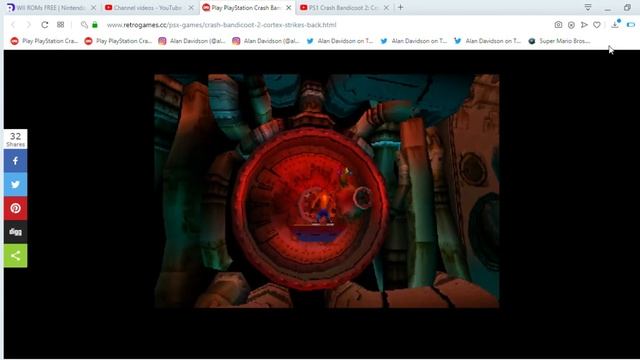640x360 pixels.
Task: Open the Speed Dial start page grid
Action: pyautogui.click(x=60, y=25)
